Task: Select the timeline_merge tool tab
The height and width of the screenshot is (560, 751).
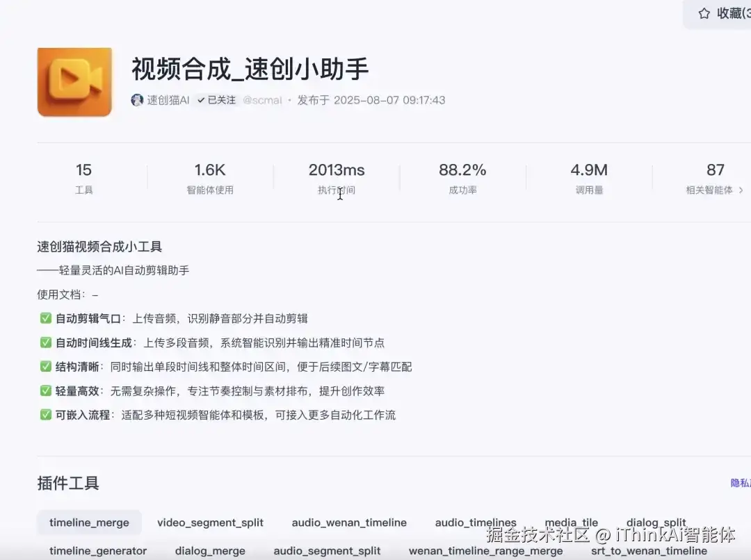Action: 89,522
